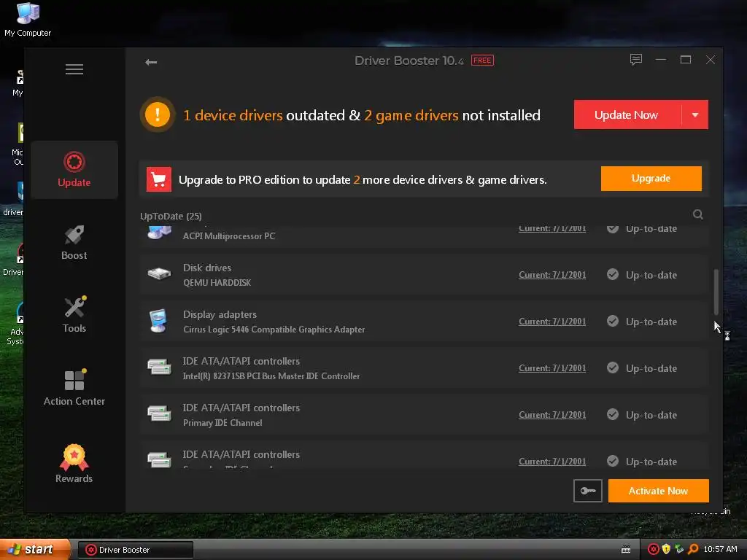The height and width of the screenshot is (560, 747).
Task: Click Intel 82371SB controller device icon
Action: pos(159,367)
